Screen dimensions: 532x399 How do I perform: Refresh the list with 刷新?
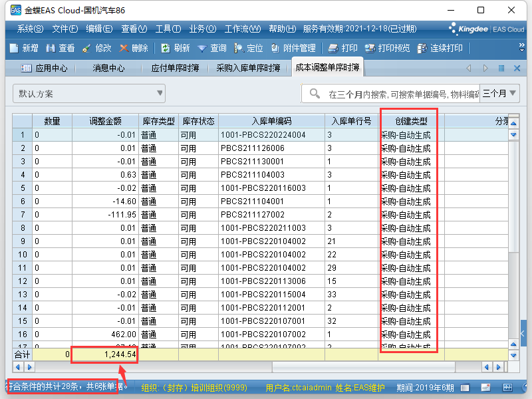[176, 49]
